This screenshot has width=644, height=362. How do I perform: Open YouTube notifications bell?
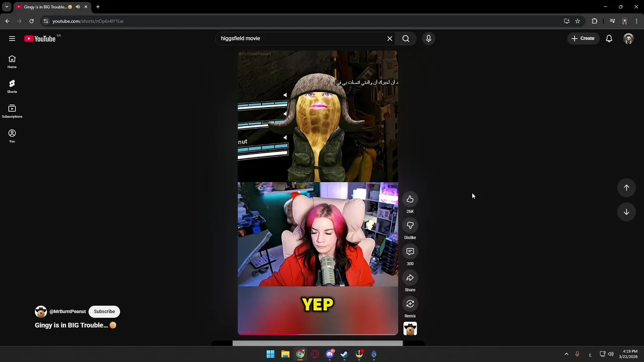[x=609, y=38]
